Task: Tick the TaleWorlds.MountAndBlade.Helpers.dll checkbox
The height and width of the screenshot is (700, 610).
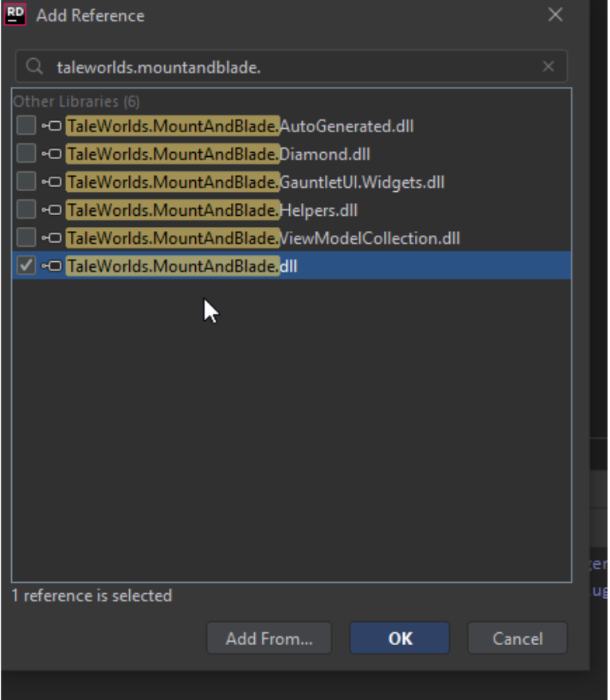Action: click(26, 209)
